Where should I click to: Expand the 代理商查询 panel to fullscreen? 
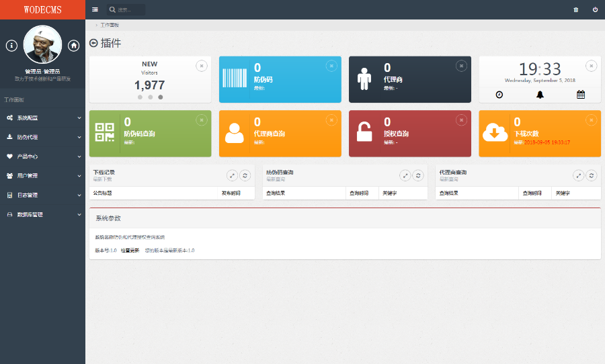pyautogui.click(x=578, y=175)
